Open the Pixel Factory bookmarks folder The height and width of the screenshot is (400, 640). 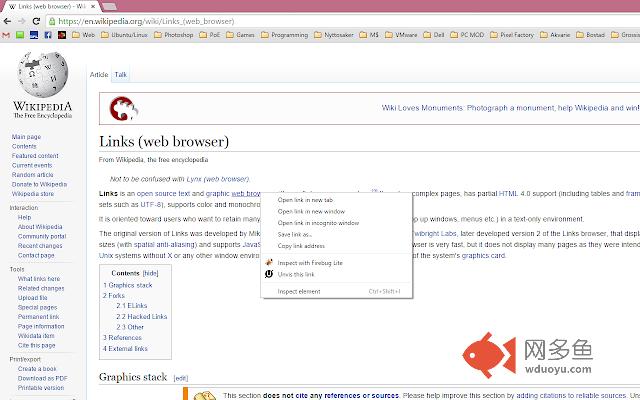[x=512, y=35]
